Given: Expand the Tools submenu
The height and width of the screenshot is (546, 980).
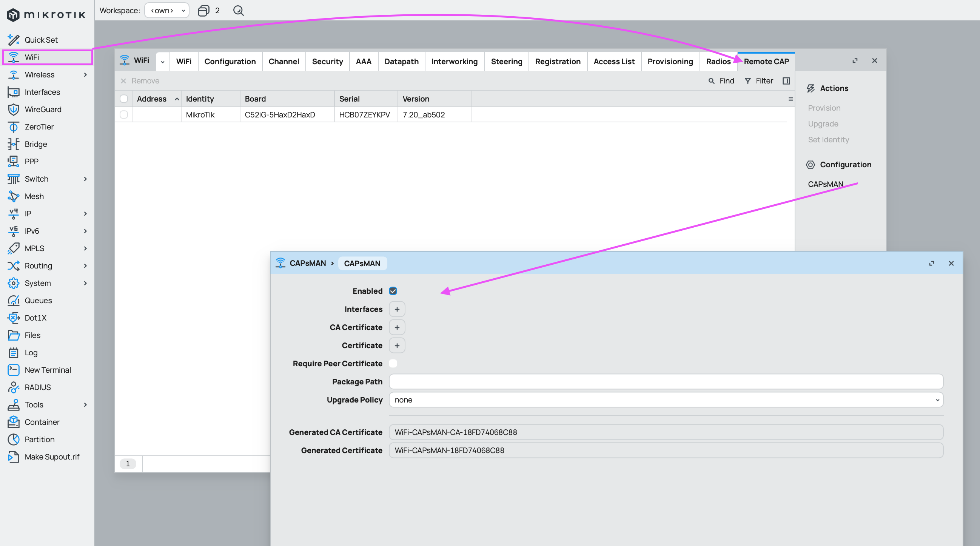Looking at the screenshot, I should (x=85, y=405).
